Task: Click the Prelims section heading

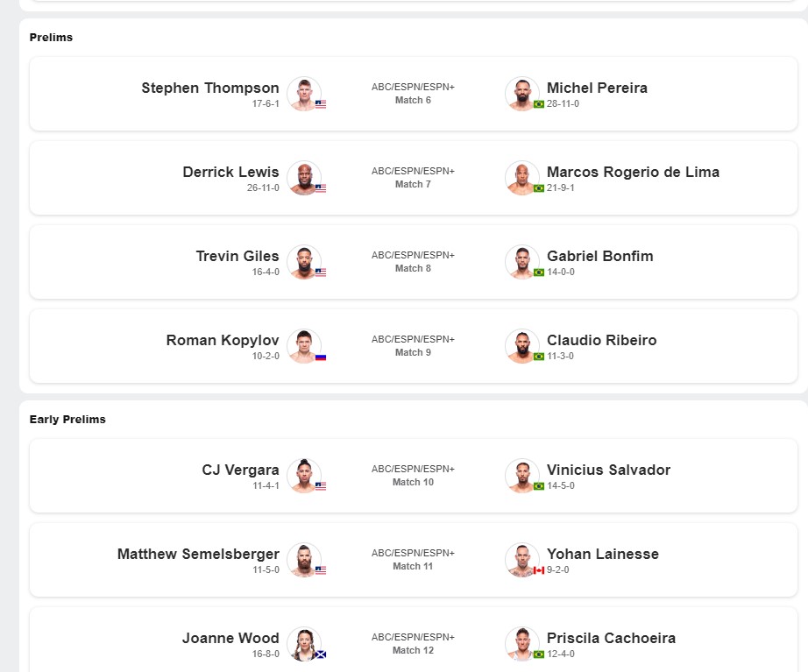Action: coord(51,38)
